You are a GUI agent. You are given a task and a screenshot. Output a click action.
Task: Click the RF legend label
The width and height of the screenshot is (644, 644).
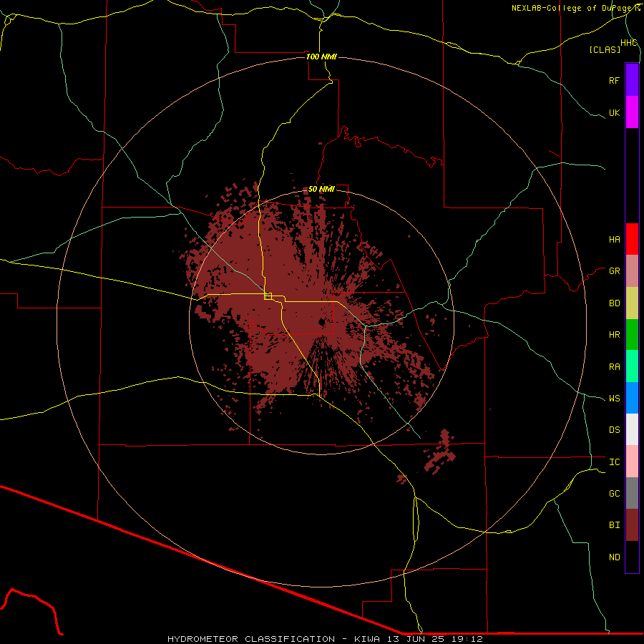click(614, 80)
